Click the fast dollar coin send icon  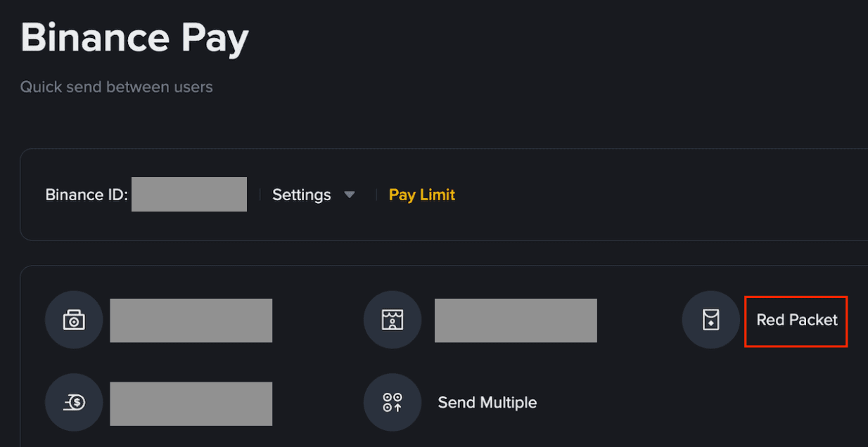(x=74, y=403)
